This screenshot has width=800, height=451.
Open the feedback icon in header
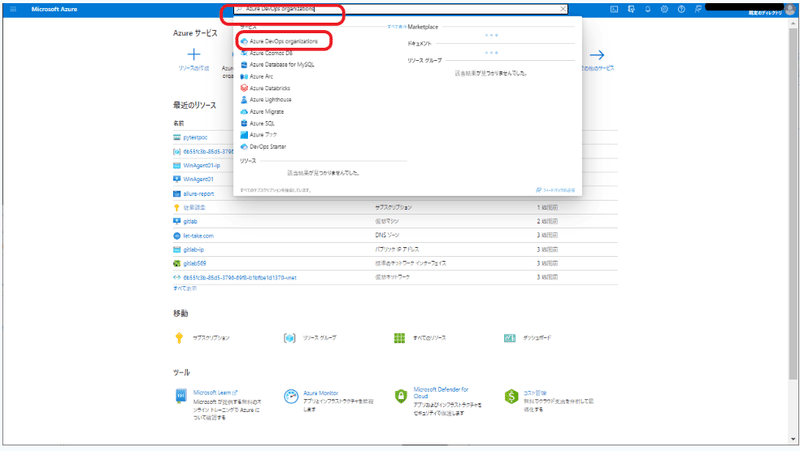tap(698, 9)
